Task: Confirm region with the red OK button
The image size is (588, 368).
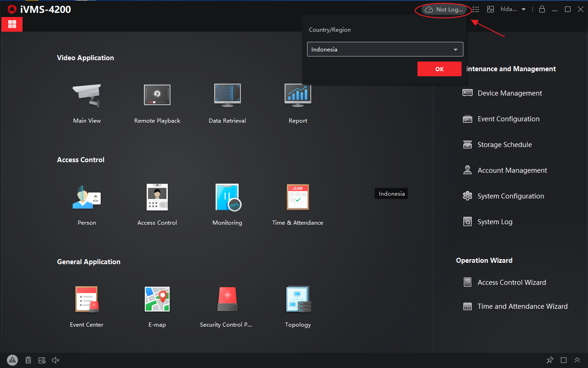Action: coord(439,69)
